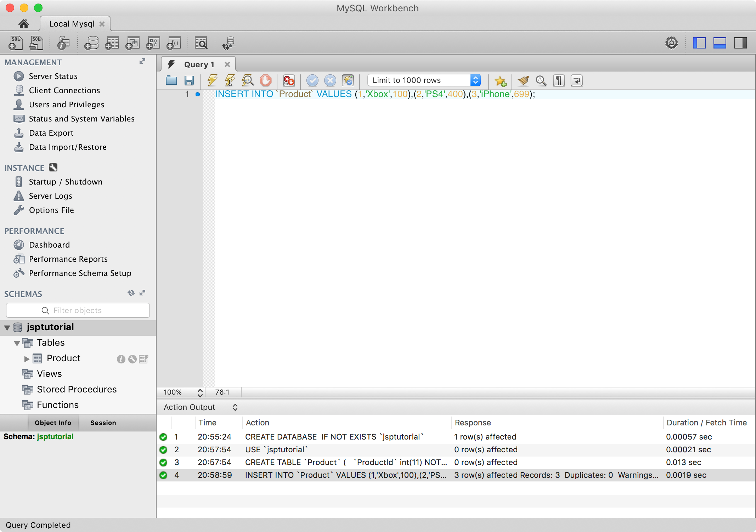The width and height of the screenshot is (756, 532).
Task: Click the Filter objects search field
Action: point(78,310)
